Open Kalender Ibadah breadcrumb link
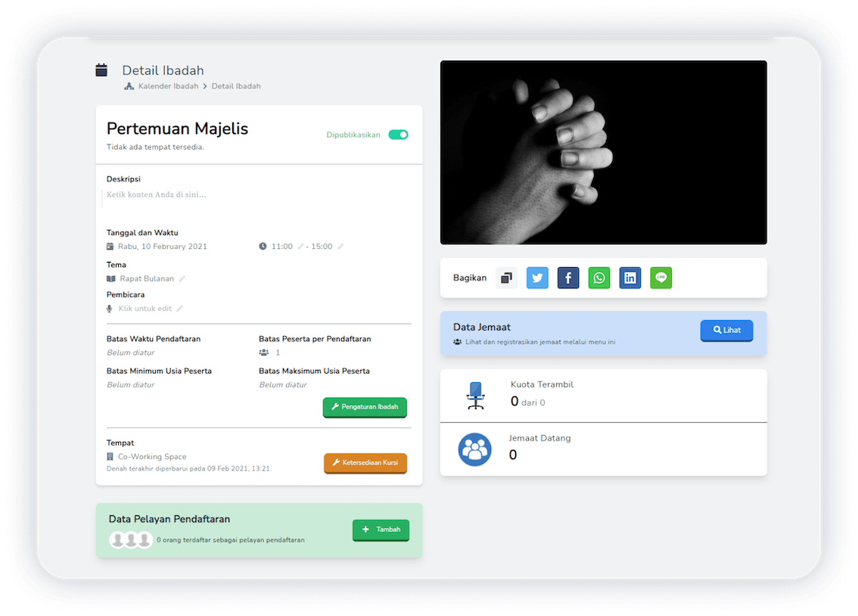The image size is (858, 616). pos(168,86)
